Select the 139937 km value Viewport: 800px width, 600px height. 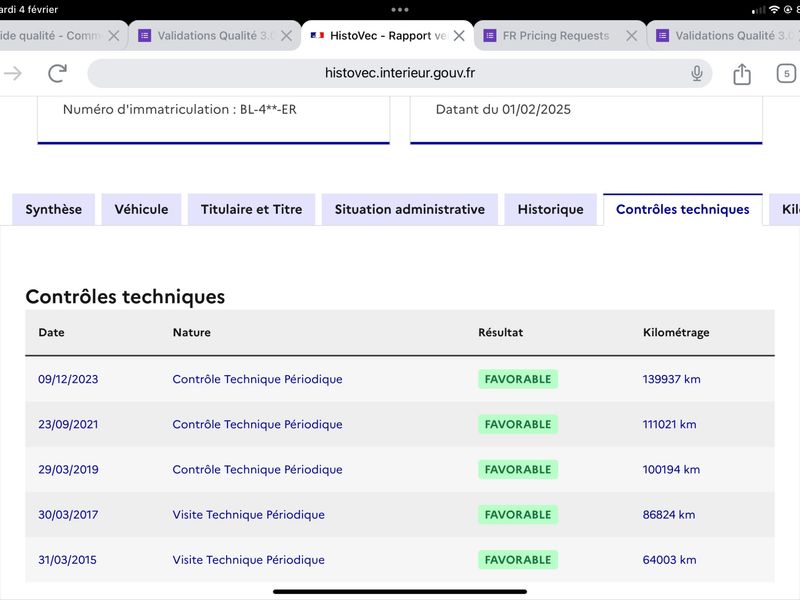pos(671,379)
